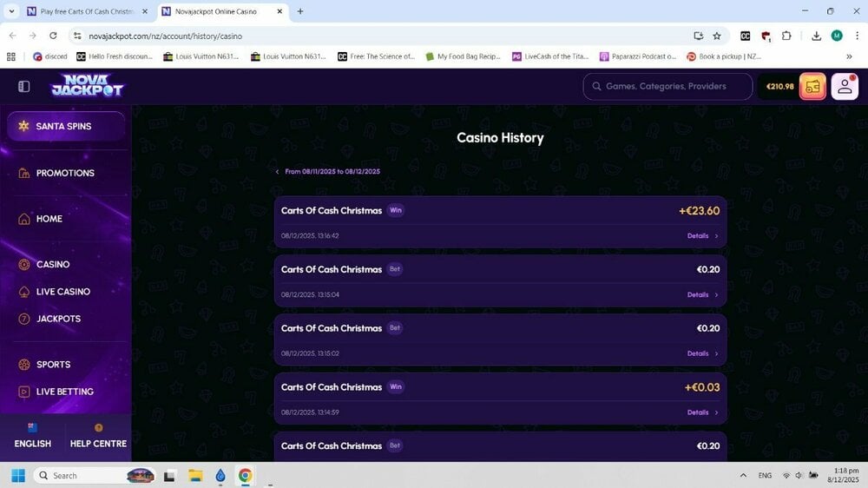Screen dimensions: 868x488
Task: Select the Casino sidebar icon
Action: 24,265
